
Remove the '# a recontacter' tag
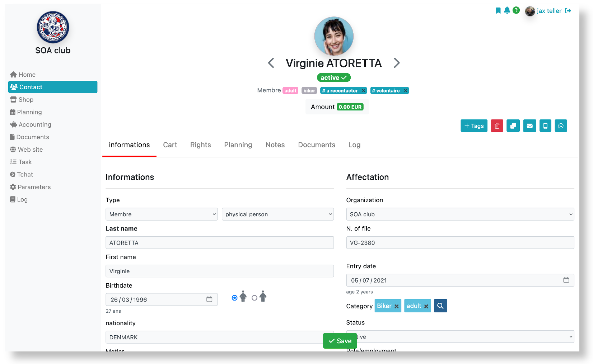(364, 90)
